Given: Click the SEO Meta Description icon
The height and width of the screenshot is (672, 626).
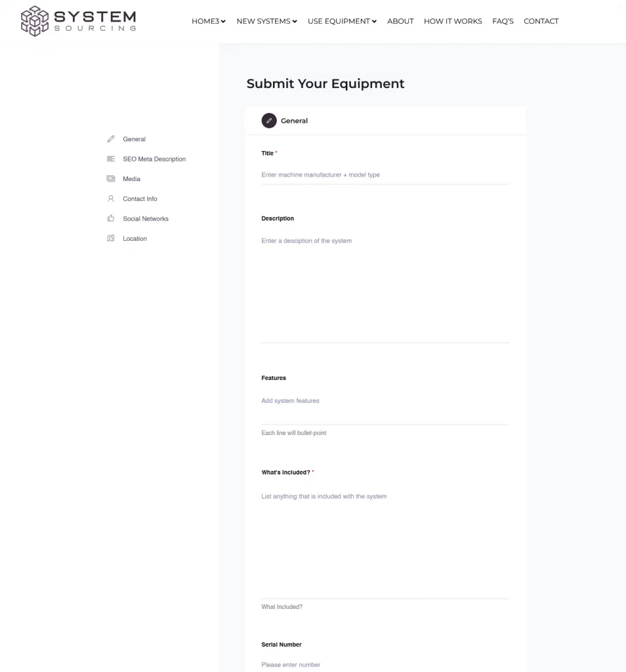Looking at the screenshot, I should pos(110,158).
